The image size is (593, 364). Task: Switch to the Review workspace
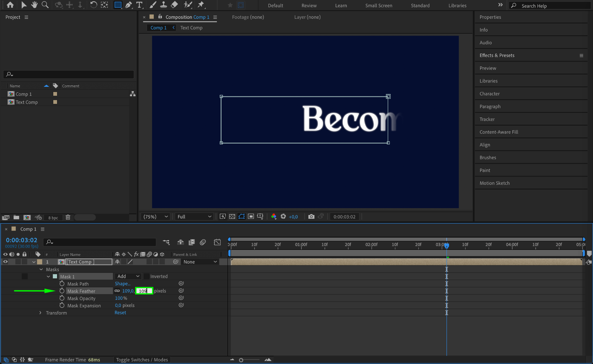[x=309, y=5]
